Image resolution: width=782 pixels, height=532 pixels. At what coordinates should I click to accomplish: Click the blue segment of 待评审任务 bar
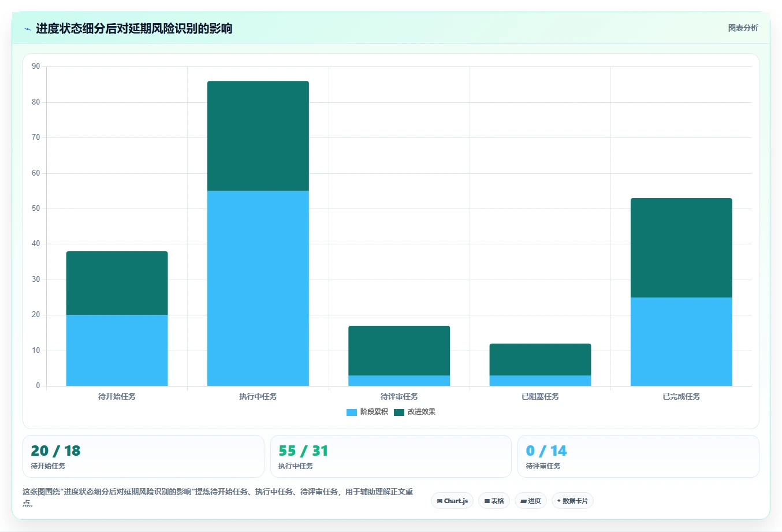click(399, 381)
